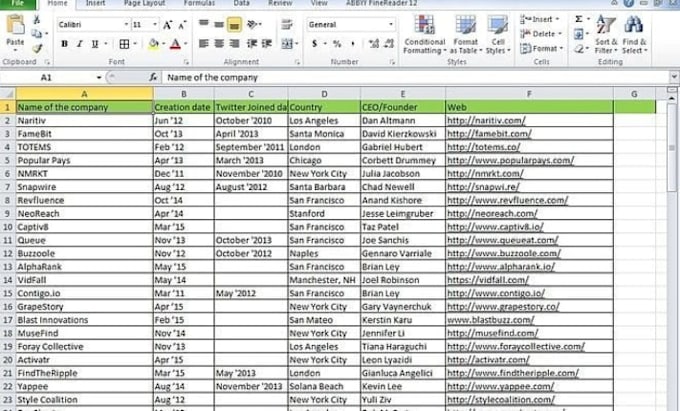Click Insert cells button
The height and width of the screenshot is (411, 680).
pyautogui.click(x=540, y=20)
